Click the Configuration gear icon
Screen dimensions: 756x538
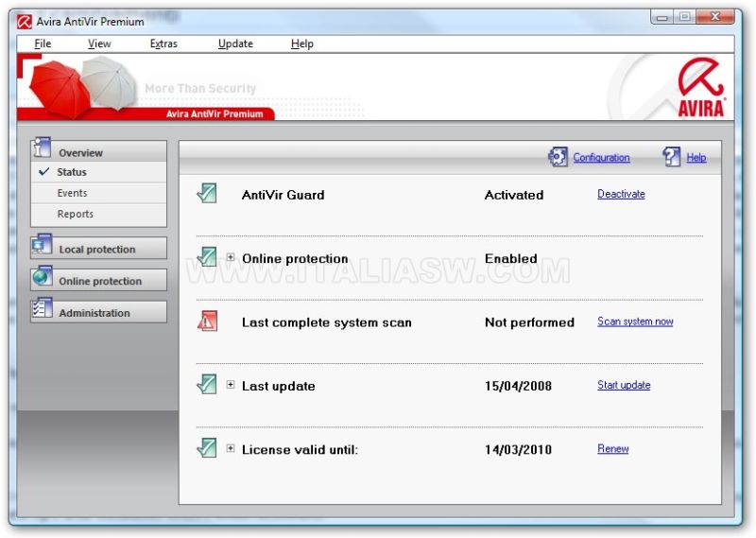click(x=558, y=157)
